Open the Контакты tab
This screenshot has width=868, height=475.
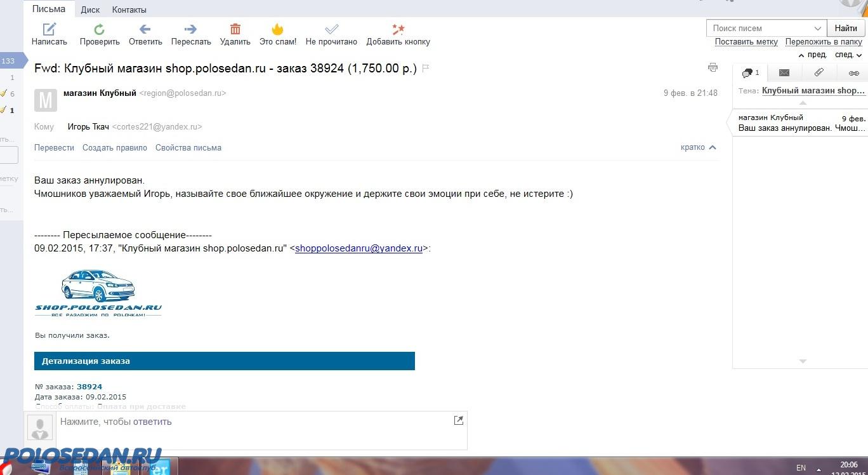coord(129,10)
